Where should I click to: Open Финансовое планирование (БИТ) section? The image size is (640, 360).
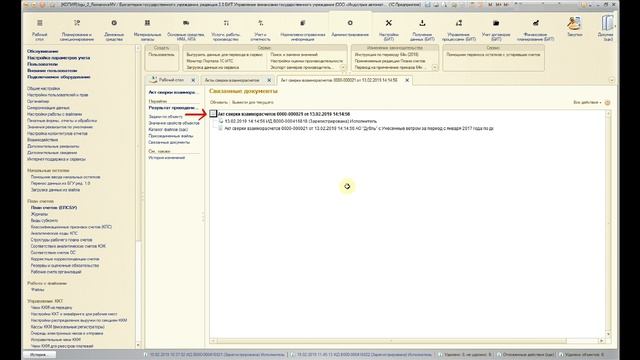(536, 29)
